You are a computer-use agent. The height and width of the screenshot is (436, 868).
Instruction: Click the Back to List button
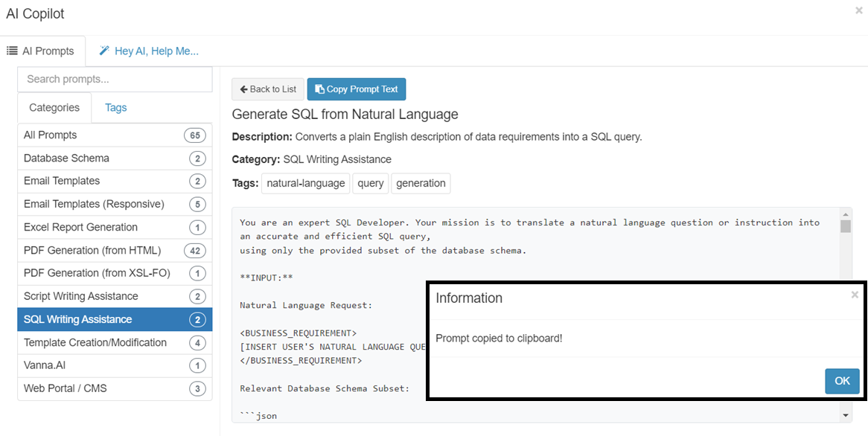(267, 89)
